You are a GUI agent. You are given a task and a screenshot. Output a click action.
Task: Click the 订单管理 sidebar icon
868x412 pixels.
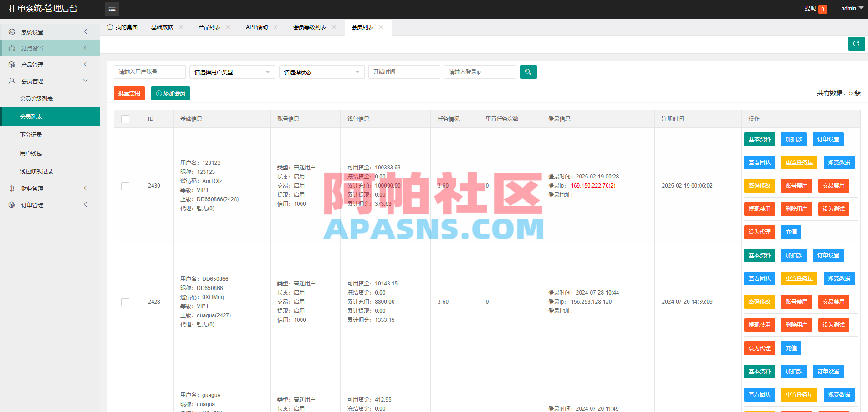pos(12,204)
